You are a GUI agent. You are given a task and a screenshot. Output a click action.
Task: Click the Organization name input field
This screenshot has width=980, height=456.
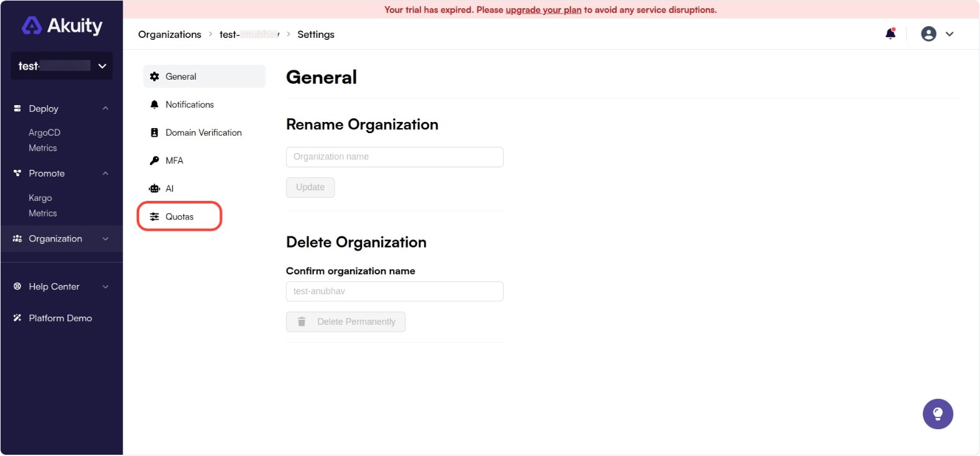[394, 157]
